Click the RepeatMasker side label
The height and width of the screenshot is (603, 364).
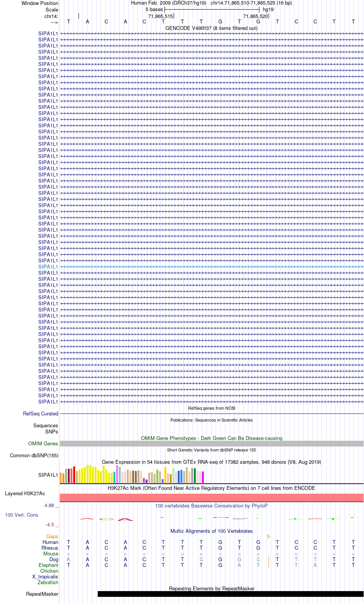click(x=42, y=594)
